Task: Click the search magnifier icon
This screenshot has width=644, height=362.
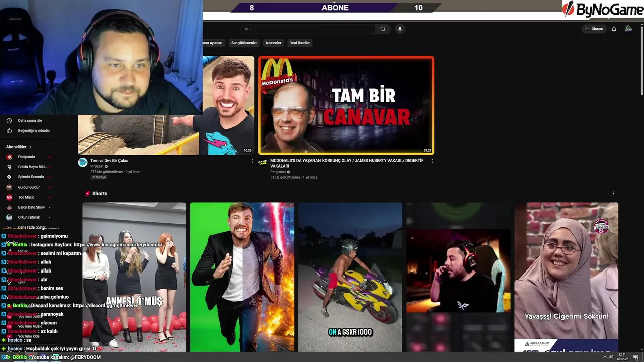Action: tap(383, 29)
